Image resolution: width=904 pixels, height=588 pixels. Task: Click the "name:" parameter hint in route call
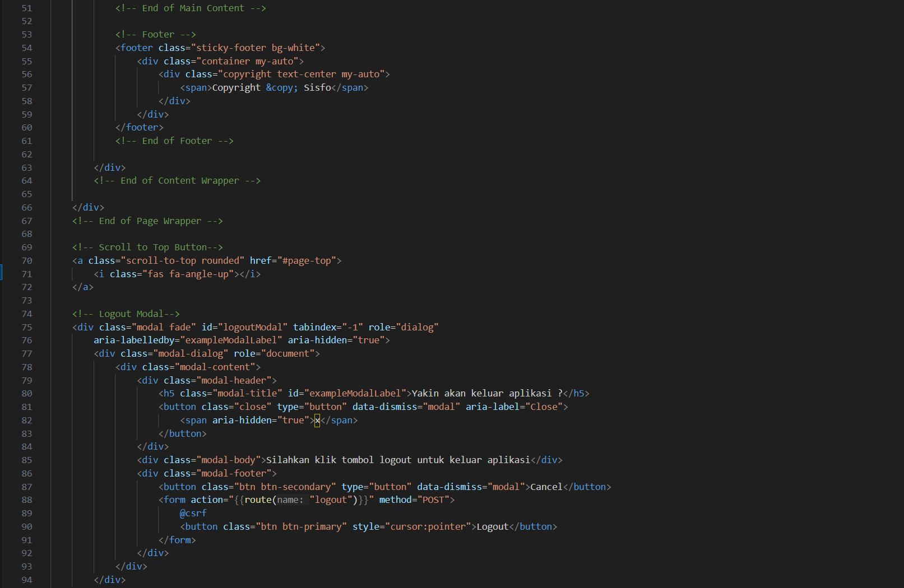(289, 500)
